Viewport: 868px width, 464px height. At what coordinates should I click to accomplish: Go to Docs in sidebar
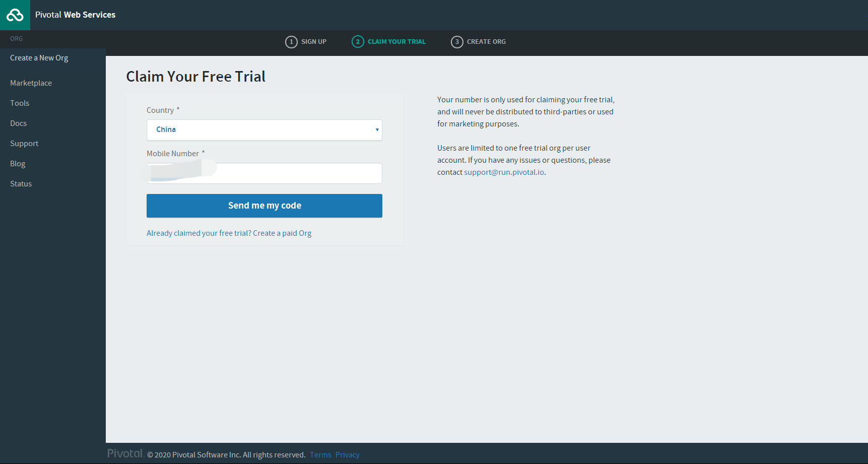point(19,123)
